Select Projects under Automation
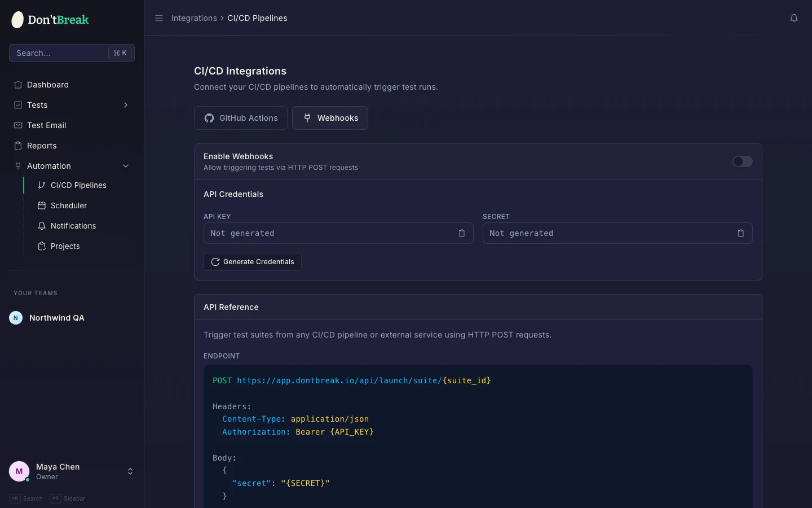 83,246
